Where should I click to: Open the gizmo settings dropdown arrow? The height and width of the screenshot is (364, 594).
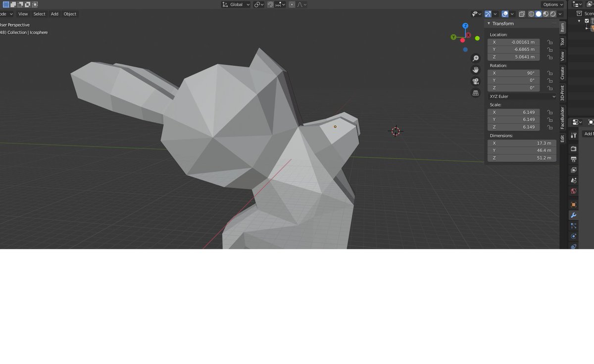[x=495, y=14]
